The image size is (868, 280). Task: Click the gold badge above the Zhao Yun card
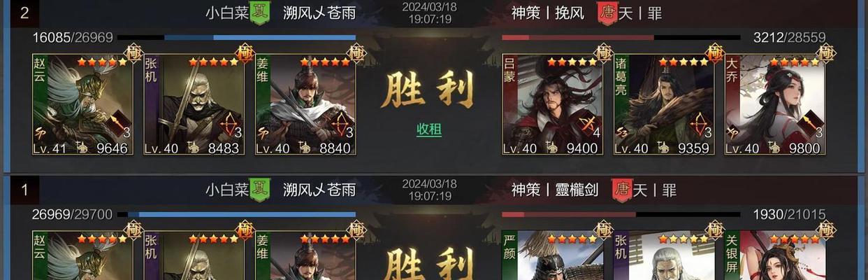(133, 54)
